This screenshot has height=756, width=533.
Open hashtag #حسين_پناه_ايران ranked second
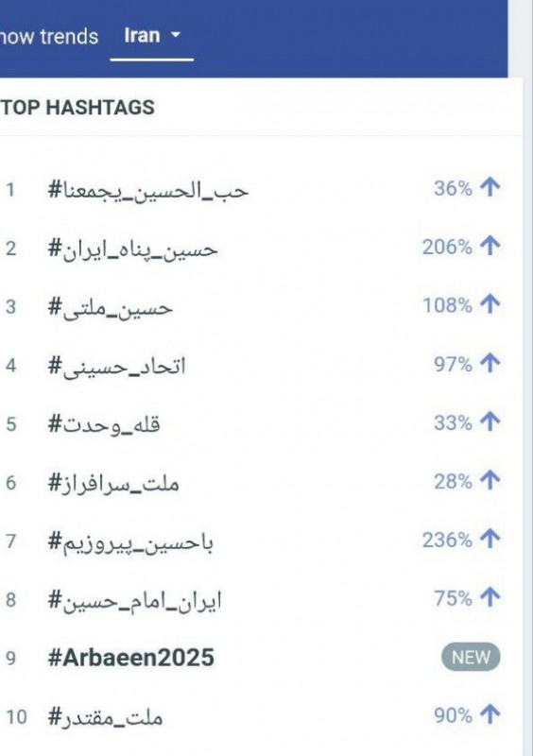point(132,249)
